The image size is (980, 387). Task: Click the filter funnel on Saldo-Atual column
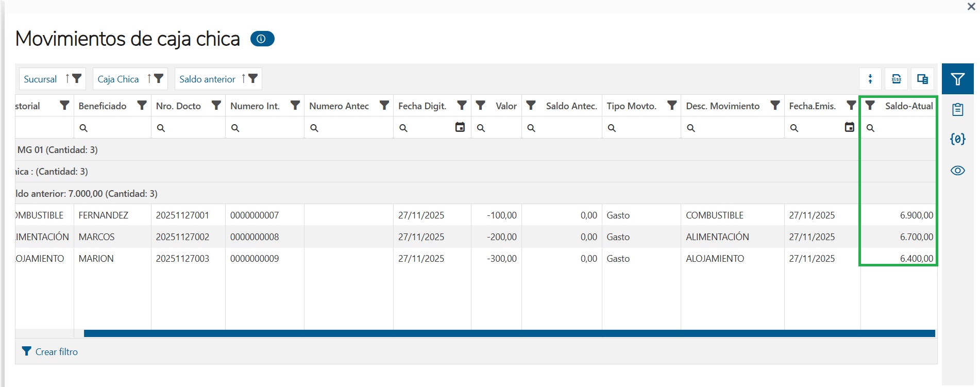[870, 106]
